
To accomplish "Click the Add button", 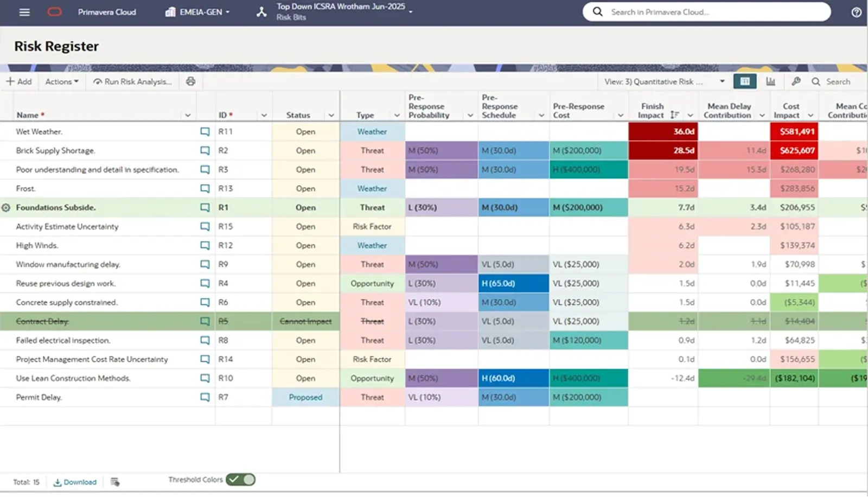I will [x=19, y=81].
